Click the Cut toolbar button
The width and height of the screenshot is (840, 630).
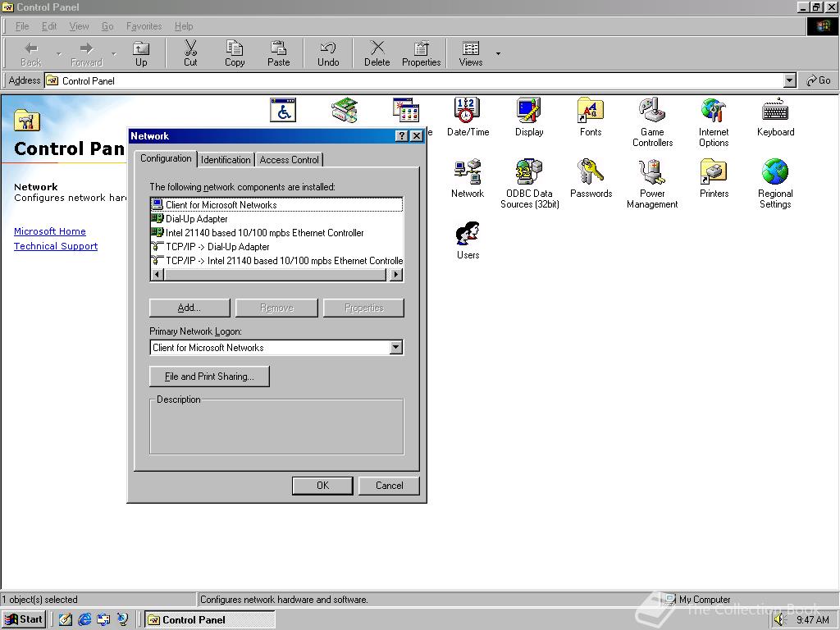(190, 53)
